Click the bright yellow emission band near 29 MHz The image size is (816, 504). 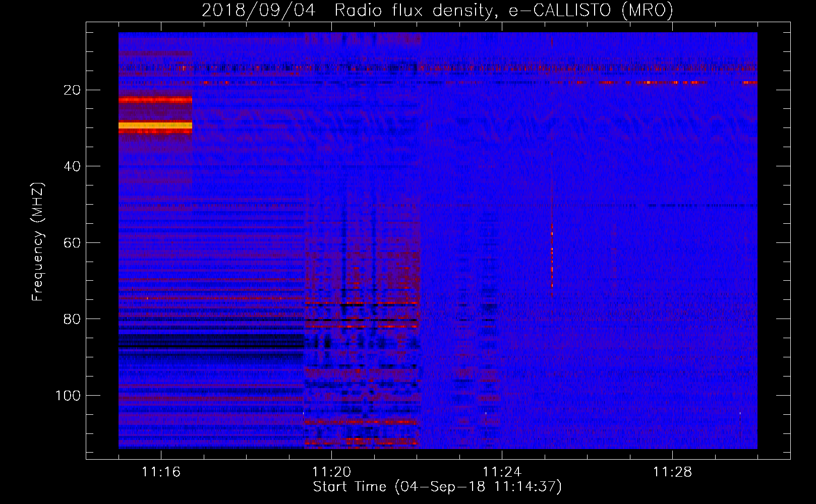(x=155, y=125)
